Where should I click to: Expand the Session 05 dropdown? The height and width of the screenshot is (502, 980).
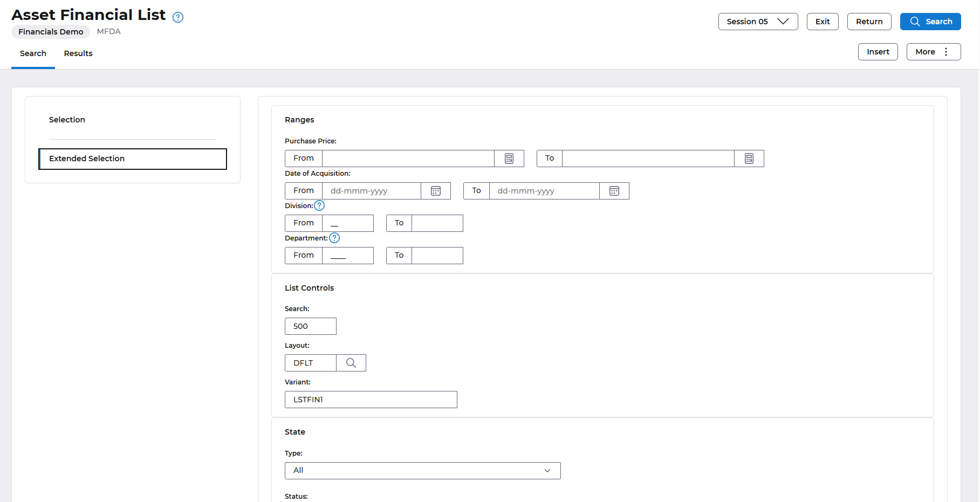tap(758, 22)
